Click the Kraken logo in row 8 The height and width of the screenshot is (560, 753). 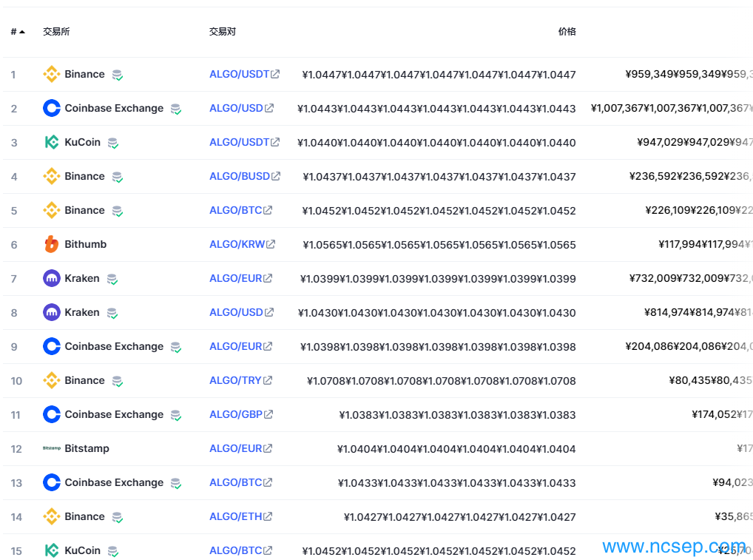(51, 313)
